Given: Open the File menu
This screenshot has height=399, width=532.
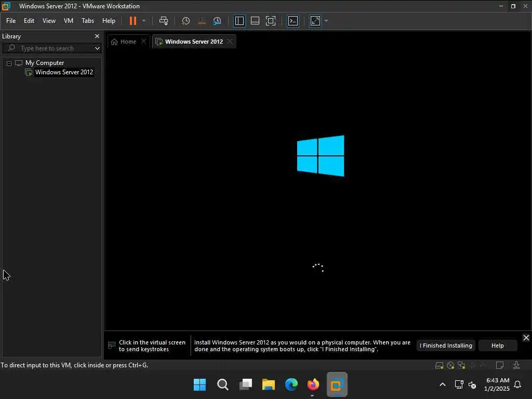Looking at the screenshot, I should tap(11, 21).
